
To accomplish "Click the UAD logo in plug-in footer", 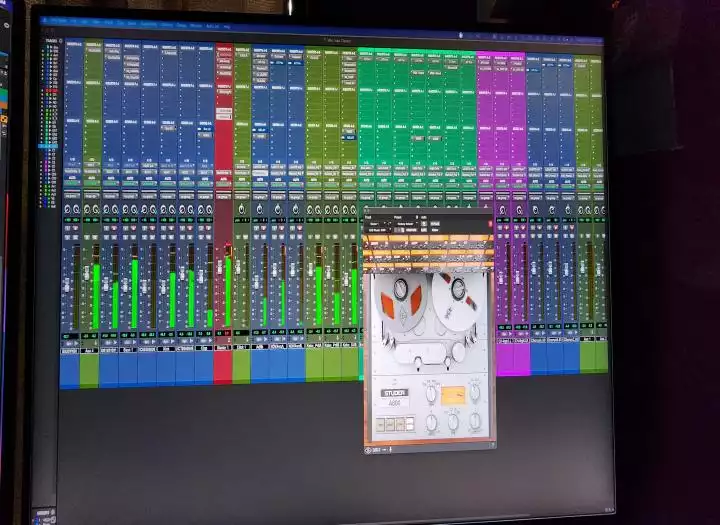I will click(368, 451).
